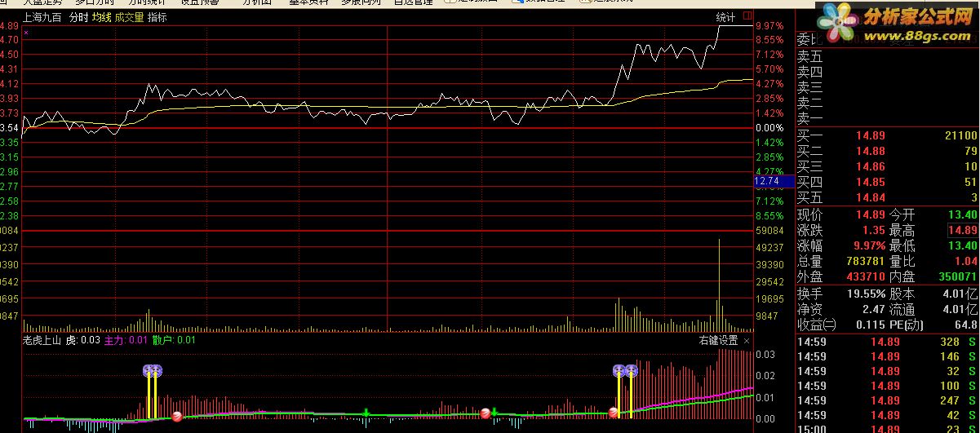Click 买二 price 14.88
This screenshot has height=433, width=980.
[x=871, y=151]
